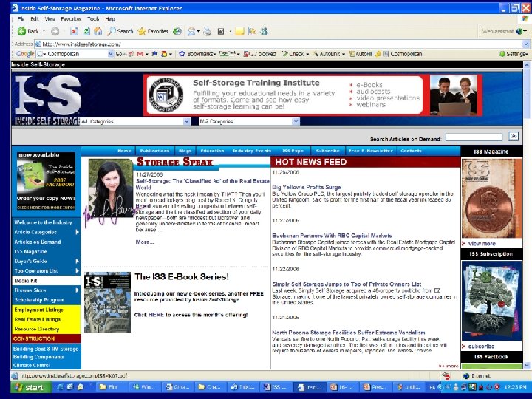Click view more under ISS Magazine
This screenshot has height=399, width=532.
[x=482, y=244]
